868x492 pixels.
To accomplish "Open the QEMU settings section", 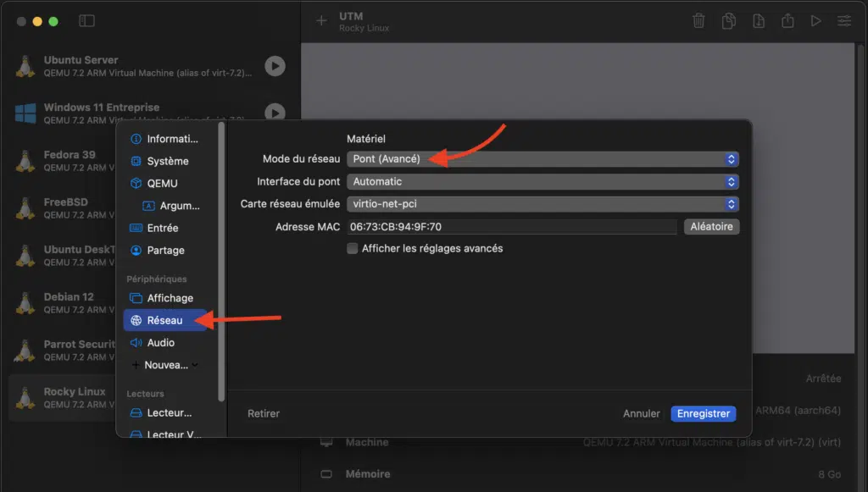I will click(165, 183).
